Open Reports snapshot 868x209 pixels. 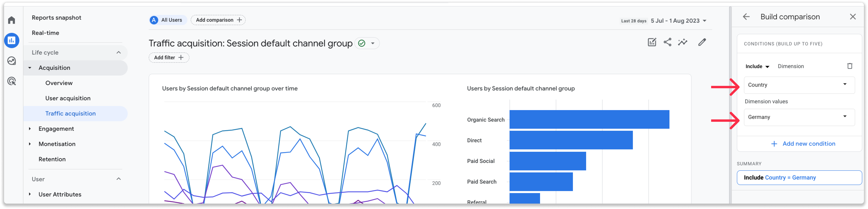(56, 17)
